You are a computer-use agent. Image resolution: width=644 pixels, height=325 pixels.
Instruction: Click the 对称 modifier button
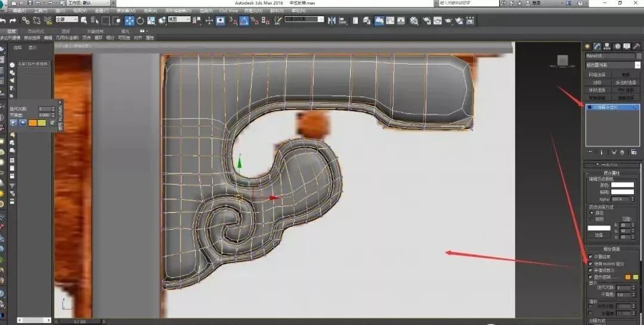[x=597, y=82]
